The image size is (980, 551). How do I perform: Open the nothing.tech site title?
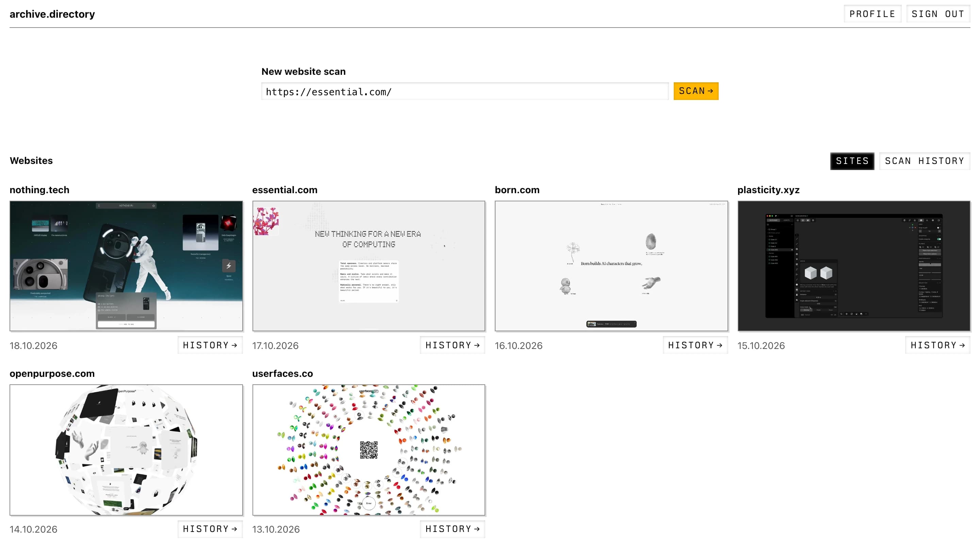[39, 190]
